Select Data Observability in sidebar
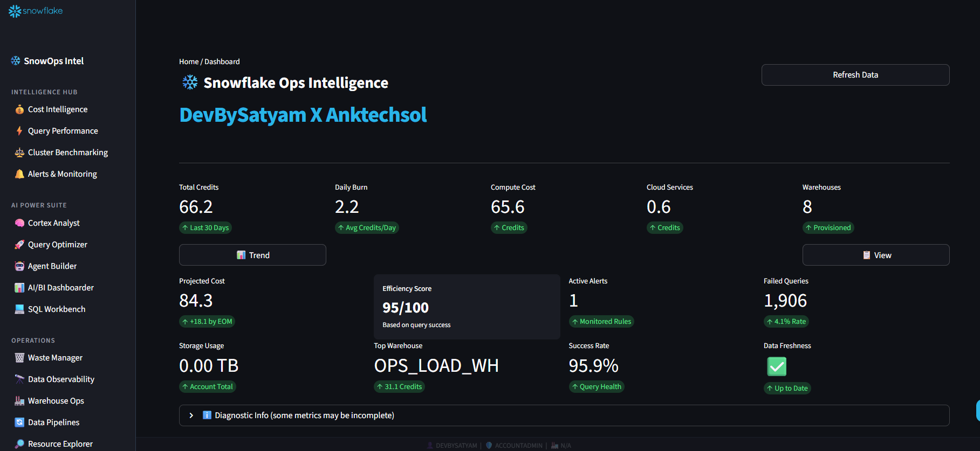The height and width of the screenshot is (451, 980). click(x=61, y=379)
